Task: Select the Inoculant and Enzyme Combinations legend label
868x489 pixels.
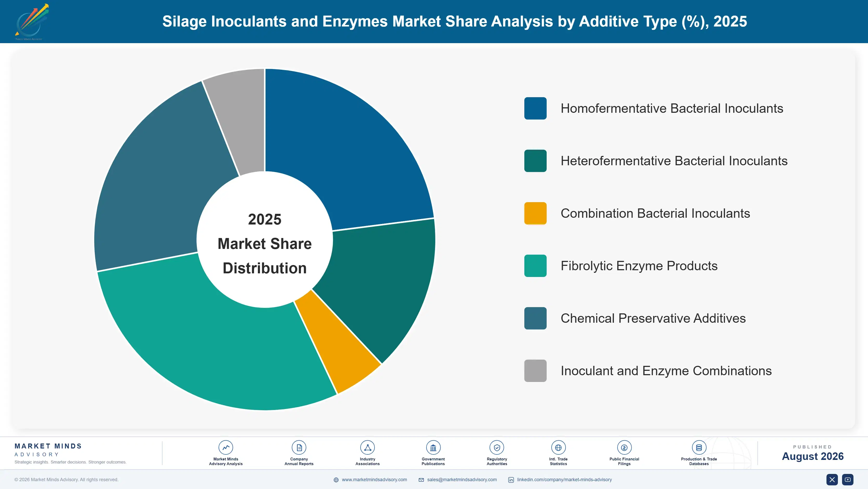Action: click(666, 371)
